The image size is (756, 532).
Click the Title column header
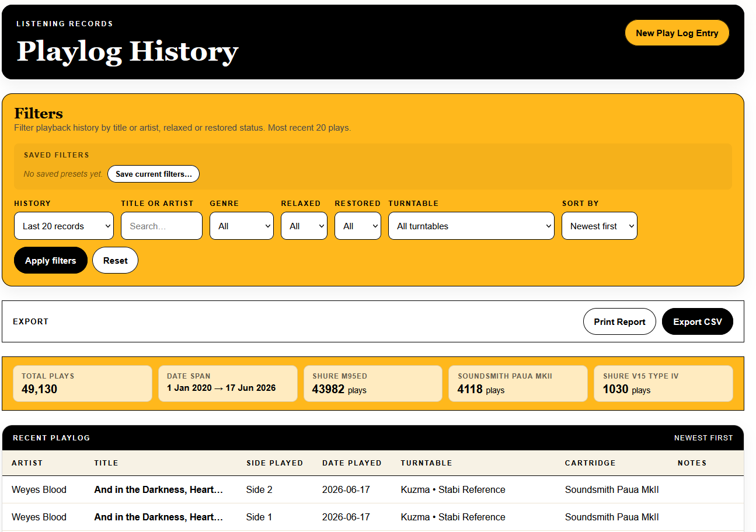coord(106,463)
